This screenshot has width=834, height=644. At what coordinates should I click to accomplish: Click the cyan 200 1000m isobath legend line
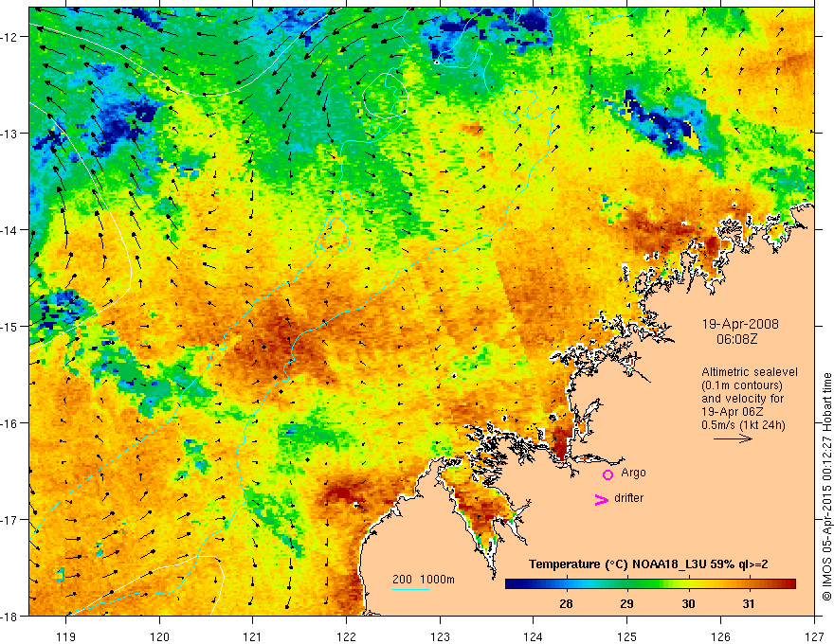coord(411,589)
